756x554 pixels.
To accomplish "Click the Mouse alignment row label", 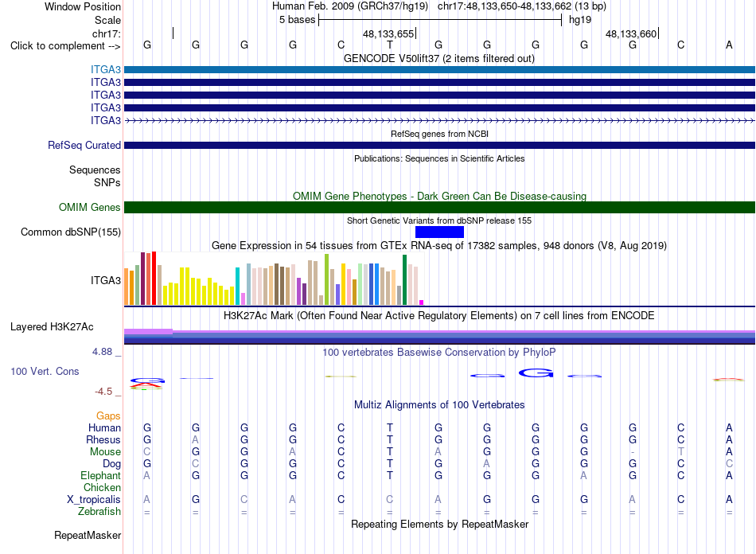I will point(105,452).
